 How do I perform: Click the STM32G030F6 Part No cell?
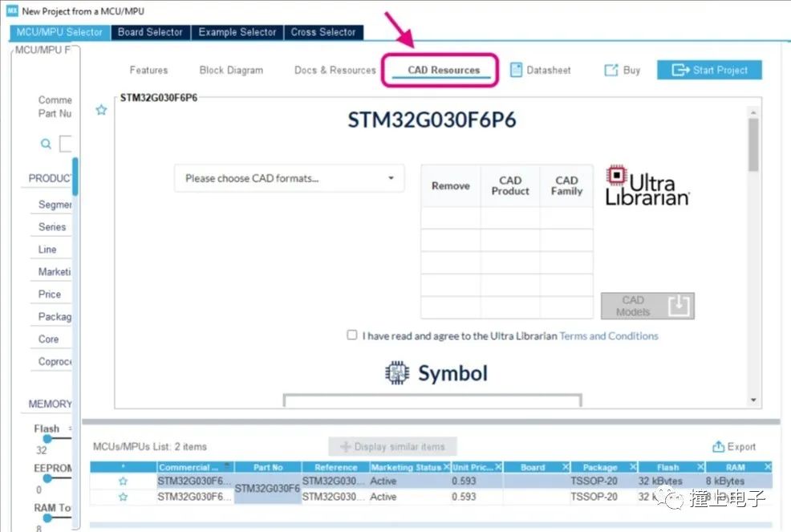click(267, 488)
